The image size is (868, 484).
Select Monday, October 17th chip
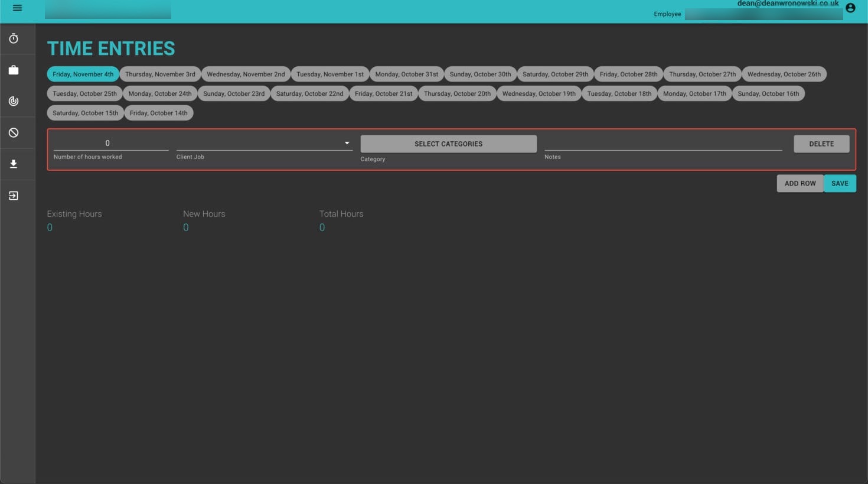point(694,94)
